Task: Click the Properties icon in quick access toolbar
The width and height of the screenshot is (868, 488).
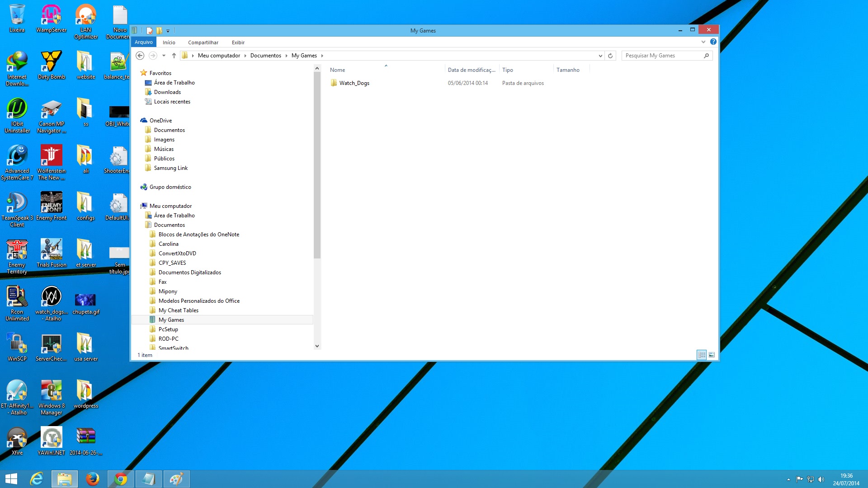Action: point(150,31)
